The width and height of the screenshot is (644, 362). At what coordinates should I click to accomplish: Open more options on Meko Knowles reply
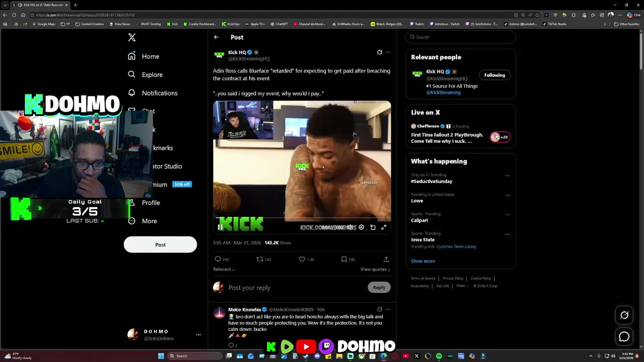388,310
